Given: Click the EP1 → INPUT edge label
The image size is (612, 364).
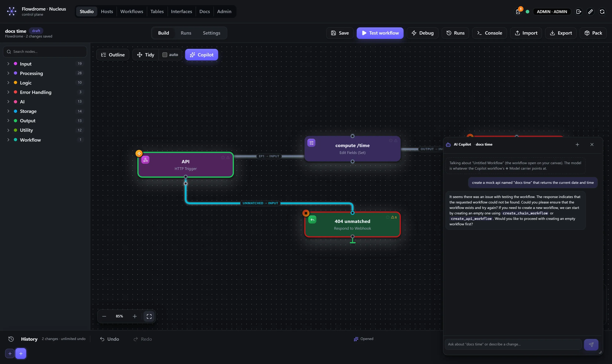Looking at the screenshot, I should point(269,156).
